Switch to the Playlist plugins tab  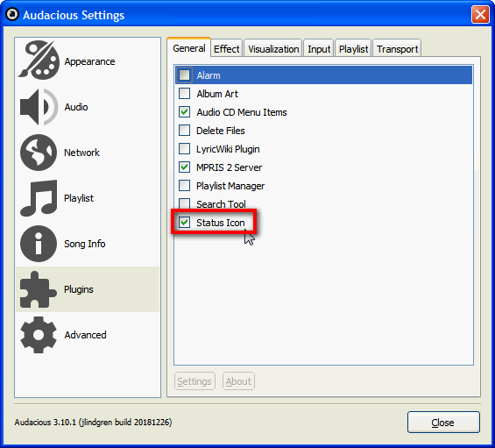(x=353, y=49)
